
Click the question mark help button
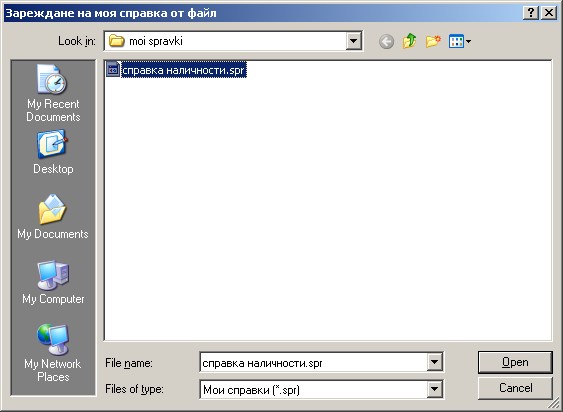(531, 13)
